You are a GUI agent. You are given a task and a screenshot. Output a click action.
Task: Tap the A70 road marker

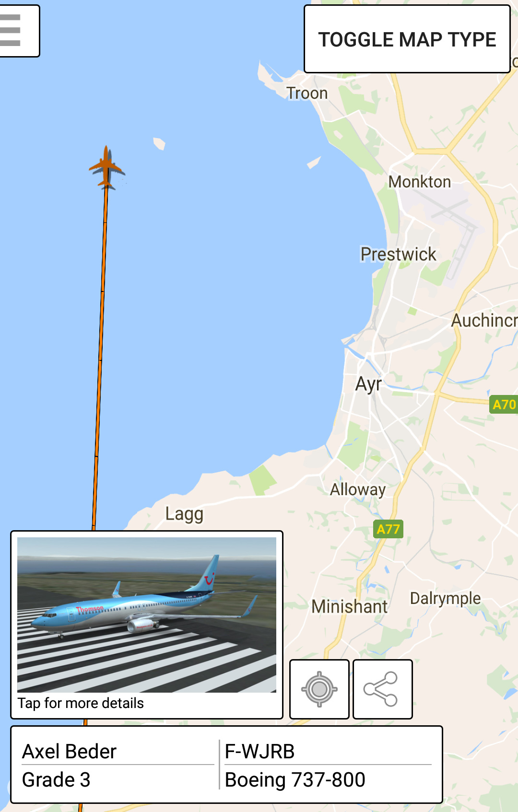504,405
